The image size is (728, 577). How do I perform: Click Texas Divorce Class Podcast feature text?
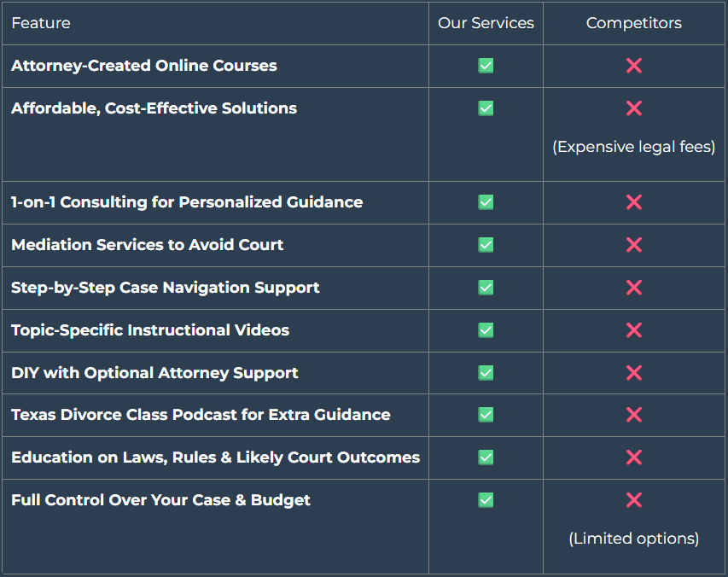201,415
